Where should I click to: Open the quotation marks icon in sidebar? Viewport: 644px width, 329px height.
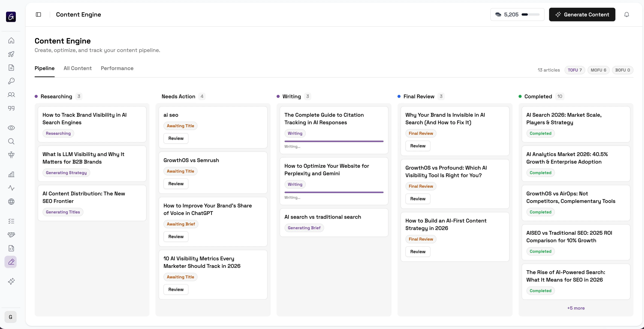(x=11, y=108)
